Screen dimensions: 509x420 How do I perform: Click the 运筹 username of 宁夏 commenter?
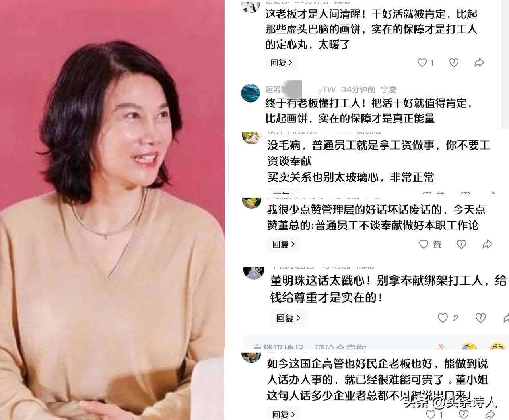pos(273,89)
